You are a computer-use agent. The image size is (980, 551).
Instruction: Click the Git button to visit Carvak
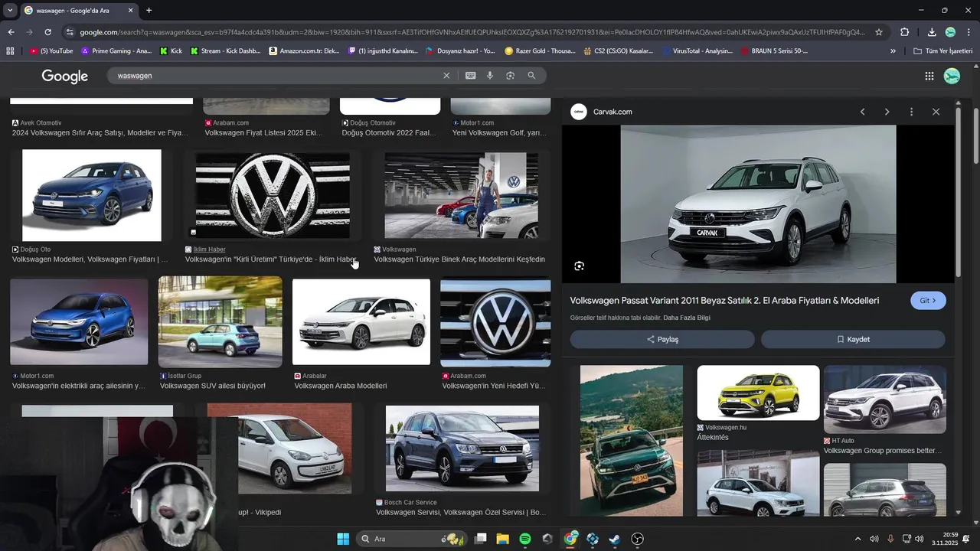[928, 301]
